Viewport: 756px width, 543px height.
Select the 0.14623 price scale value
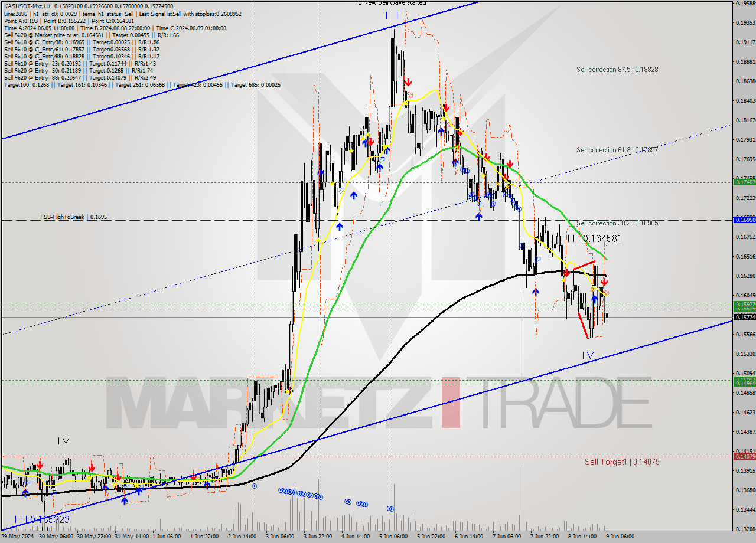tap(745, 412)
